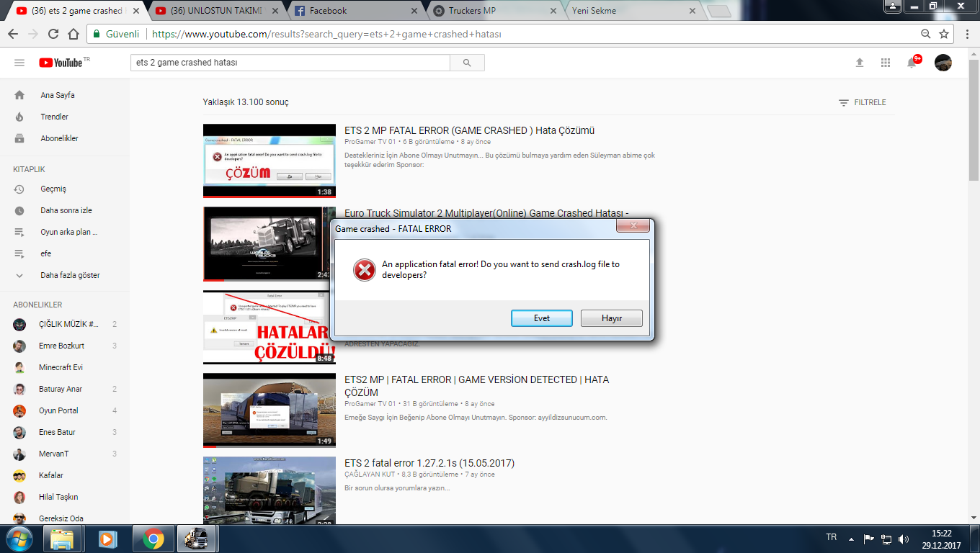Click the Chrome home icon
This screenshot has width=980, height=553.
pyautogui.click(x=73, y=34)
